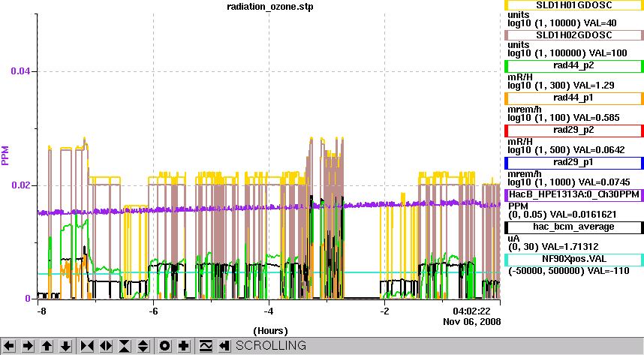Select the cyan NF90Xpos.VAL legend entry
Screen dimensions: 644x355
(x=573, y=260)
